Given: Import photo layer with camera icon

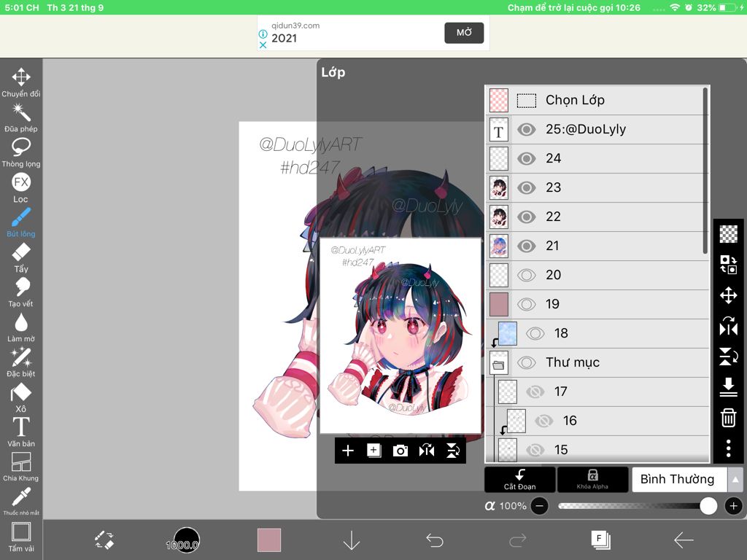Looking at the screenshot, I should pos(400,451).
